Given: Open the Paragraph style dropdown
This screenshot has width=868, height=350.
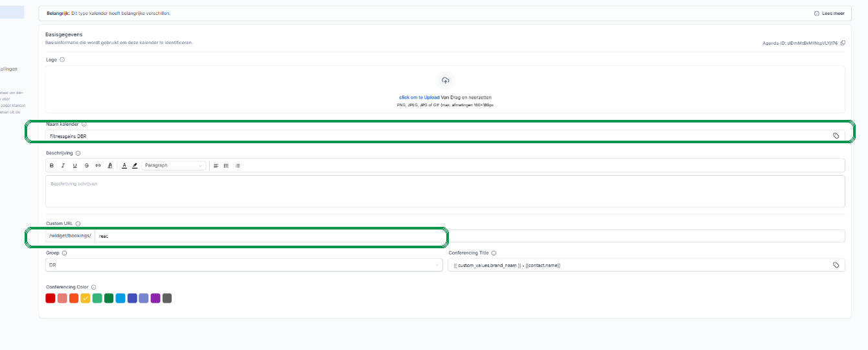Looking at the screenshot, I should point(174,165).
